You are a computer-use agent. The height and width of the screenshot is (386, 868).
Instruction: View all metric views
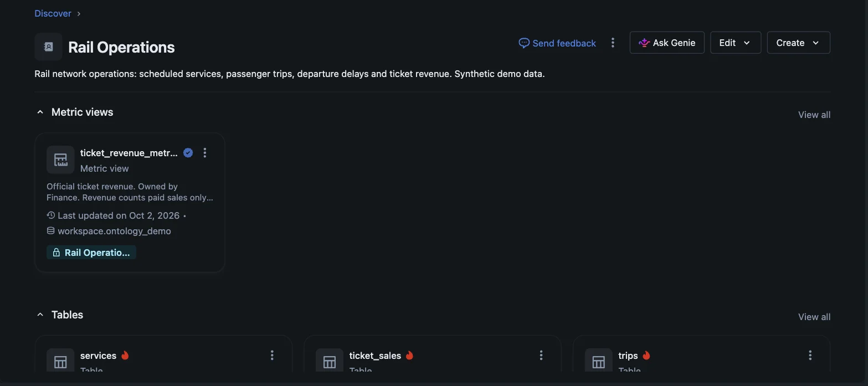tap(814, 115)
